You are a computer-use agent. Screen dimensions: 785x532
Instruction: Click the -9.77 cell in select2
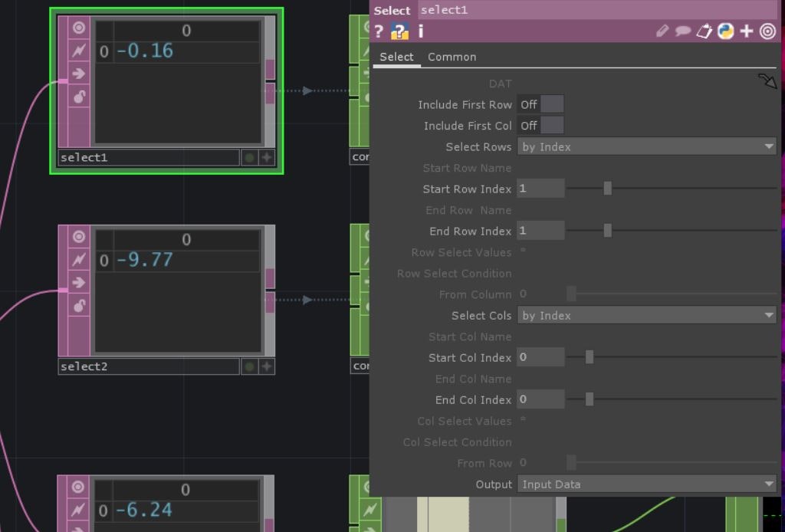[186, 260]
